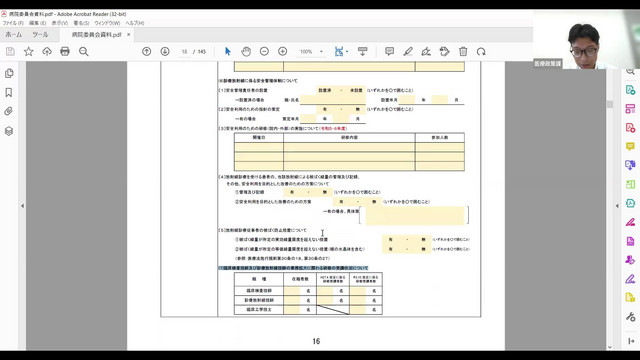Open the print dialog via printer icon
This screenshot has width=640, height=360.
(65, 51)
